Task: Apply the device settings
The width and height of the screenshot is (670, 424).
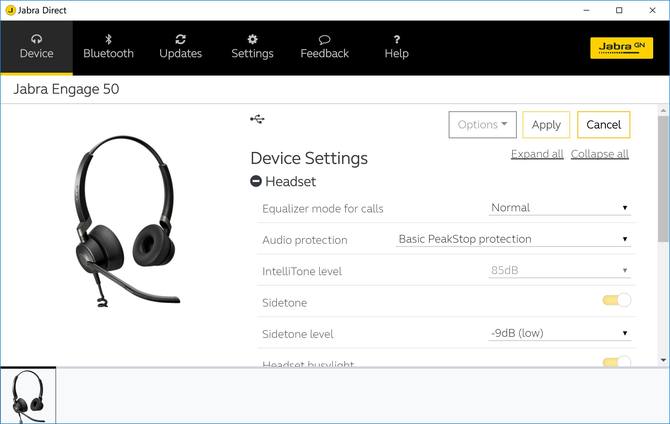Action: pos(546,124)
